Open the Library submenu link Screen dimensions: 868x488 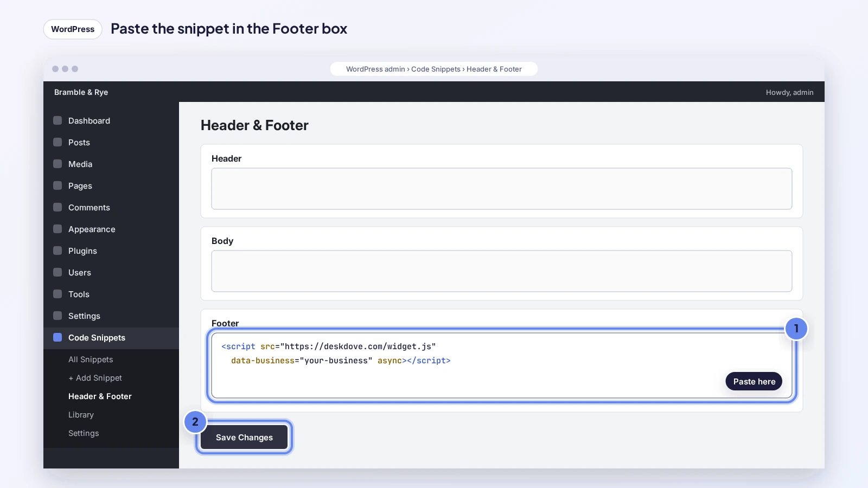(81, 415)
